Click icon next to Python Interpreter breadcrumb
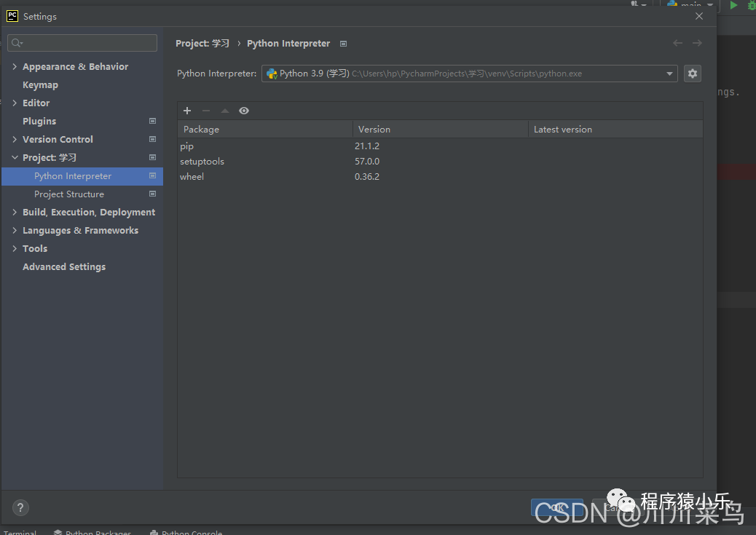Screen dimensions: 756x535 coord(344,44)
